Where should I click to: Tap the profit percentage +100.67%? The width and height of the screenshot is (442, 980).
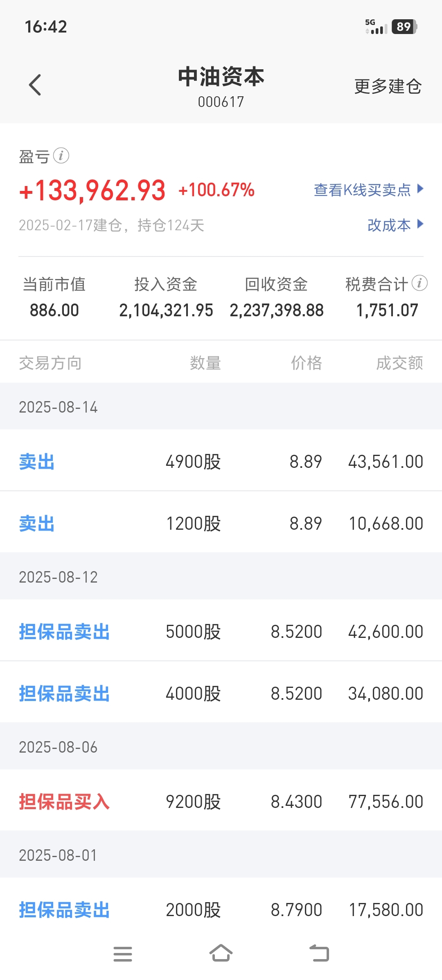[x=216, y=190]
